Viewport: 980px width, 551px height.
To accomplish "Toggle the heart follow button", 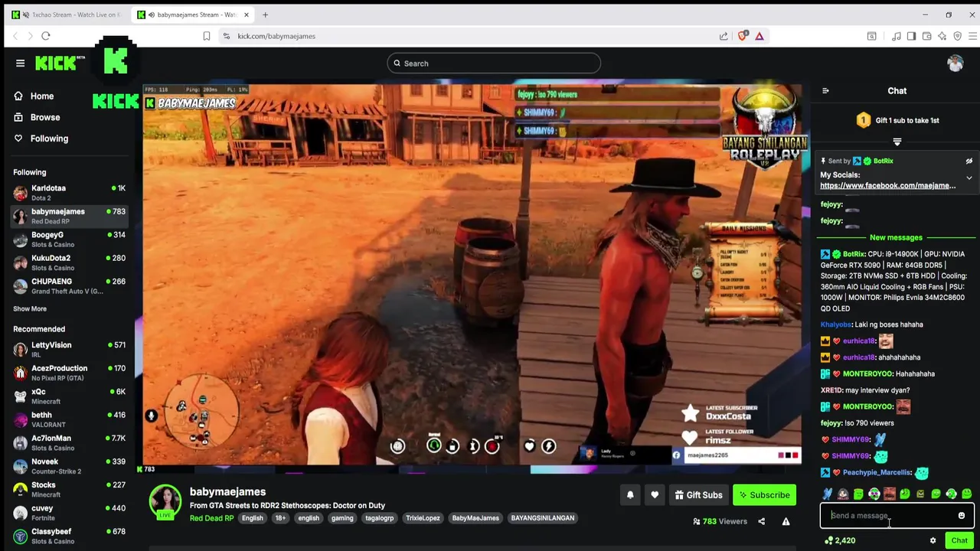I will [x=655, y=495].
